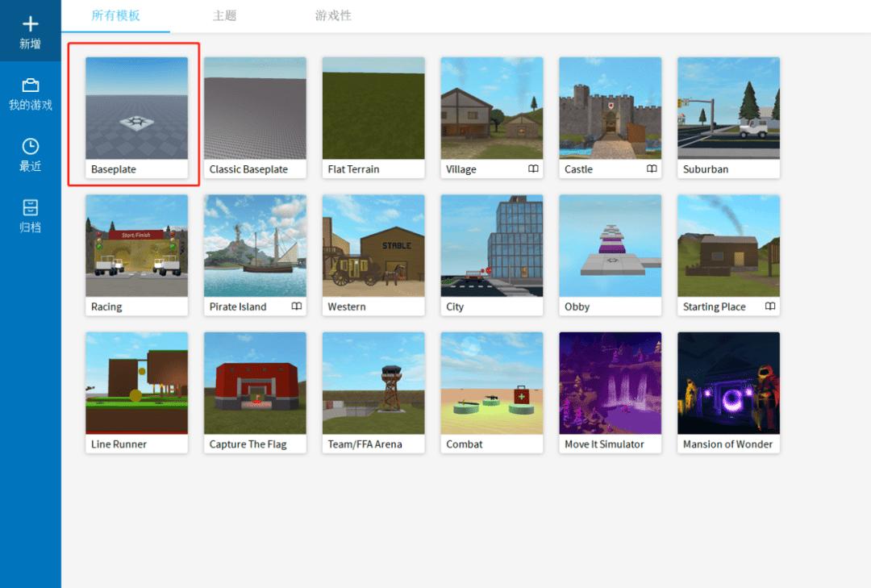Viewport: 871px width, 588px height.
Task: Click the book icon on Pirate Island
Action: (x=297, y=307)
